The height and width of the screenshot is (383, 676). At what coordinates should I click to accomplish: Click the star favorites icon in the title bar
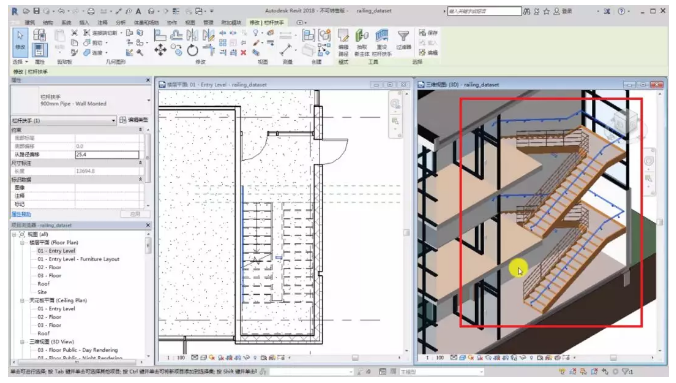coord(547,11)
